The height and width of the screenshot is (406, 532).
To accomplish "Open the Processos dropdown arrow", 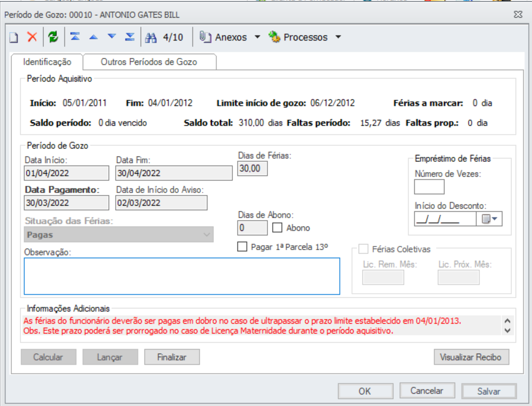I will (338, 37).
